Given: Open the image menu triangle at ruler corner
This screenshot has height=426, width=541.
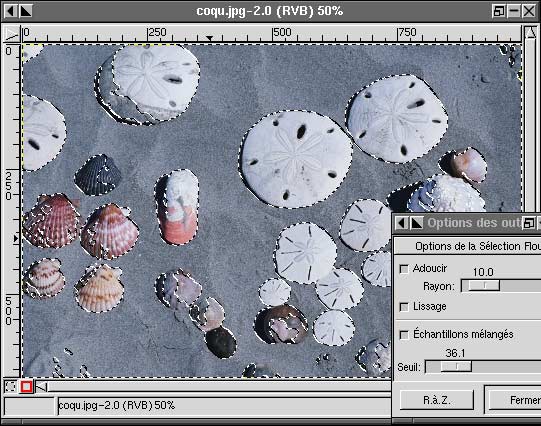Looking at the screenshot, I should tap(11, 34).
